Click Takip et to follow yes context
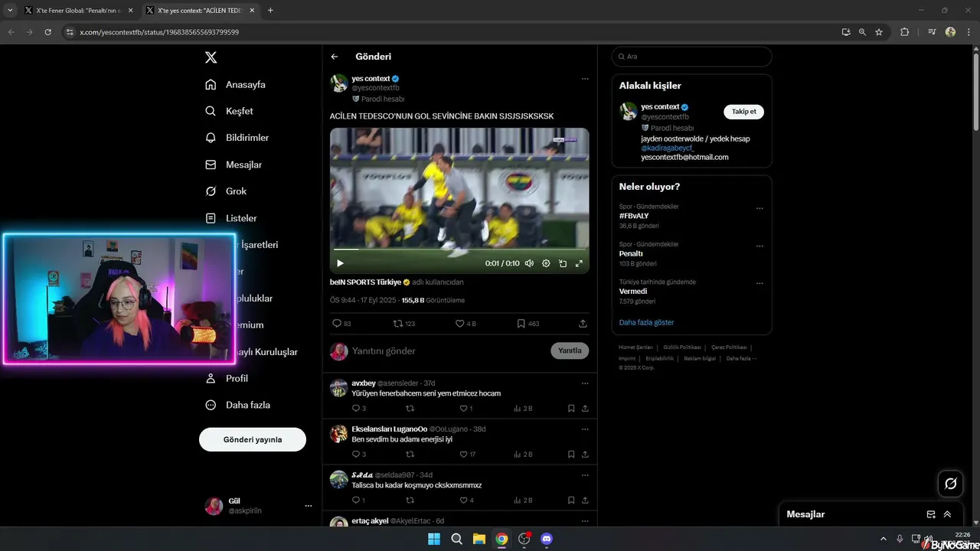This screenshot has height=551, width=980. pyautogui.click(x=743, y=112)
